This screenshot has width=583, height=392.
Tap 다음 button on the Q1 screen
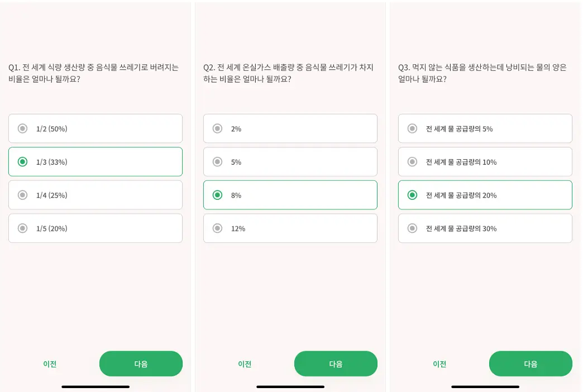click(x=141, y=364)
